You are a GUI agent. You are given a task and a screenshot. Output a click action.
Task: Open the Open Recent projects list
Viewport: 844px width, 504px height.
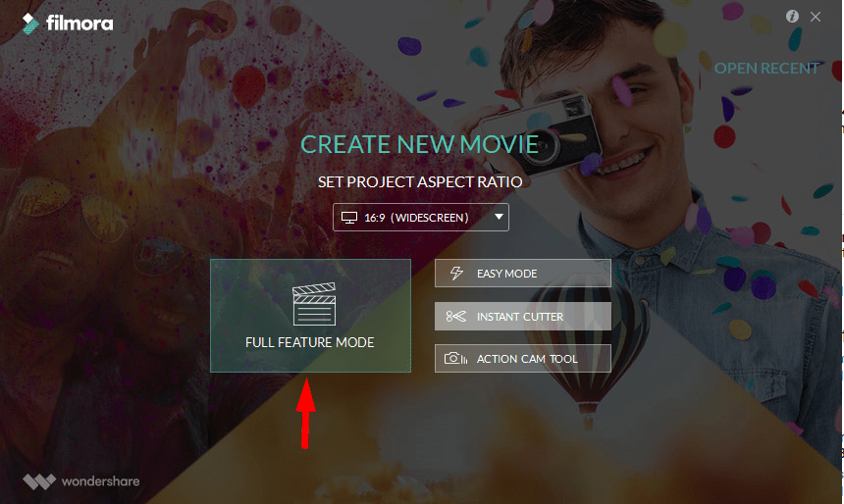coord(766,69)
